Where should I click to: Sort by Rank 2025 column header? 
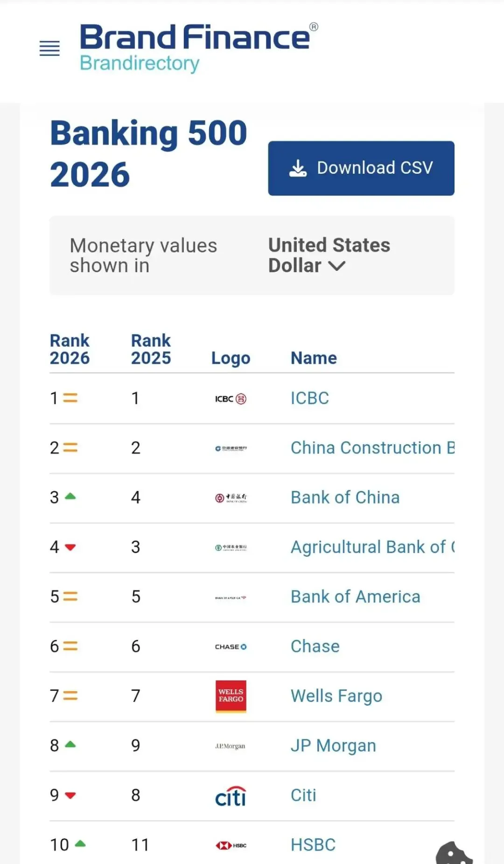click(x=151, y=349)
